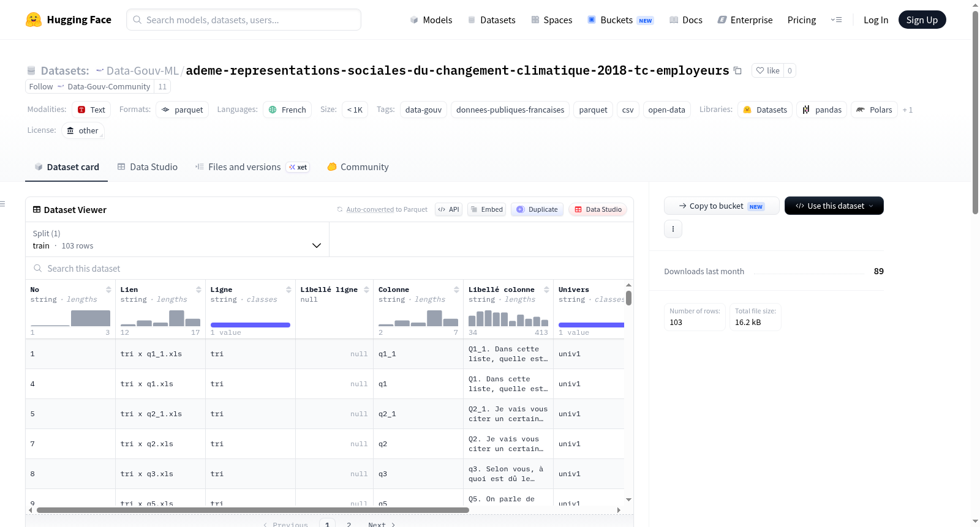This screenshot has height=527, width=980.
Task: Choose the Datasets library tag
Action: tap(765, 110)
